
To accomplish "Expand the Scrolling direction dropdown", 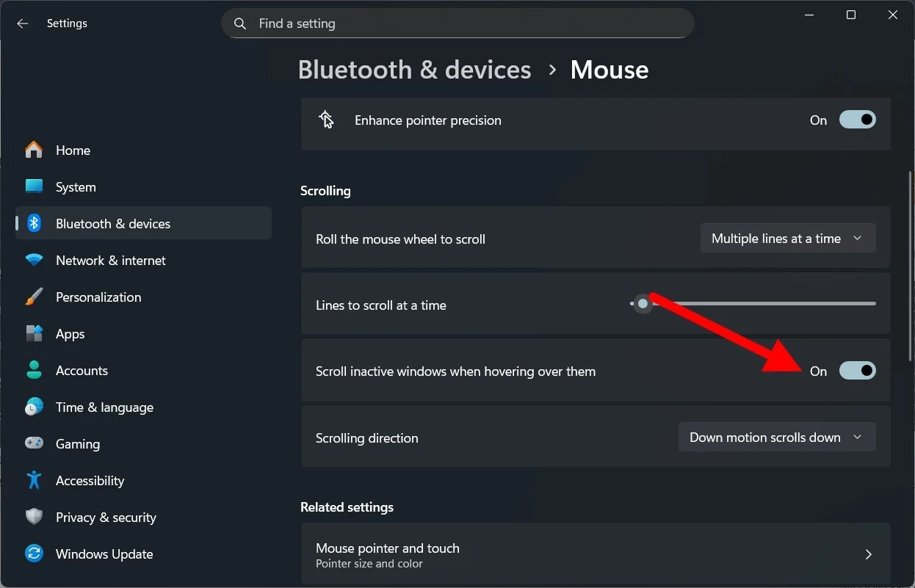I will 776,437.
